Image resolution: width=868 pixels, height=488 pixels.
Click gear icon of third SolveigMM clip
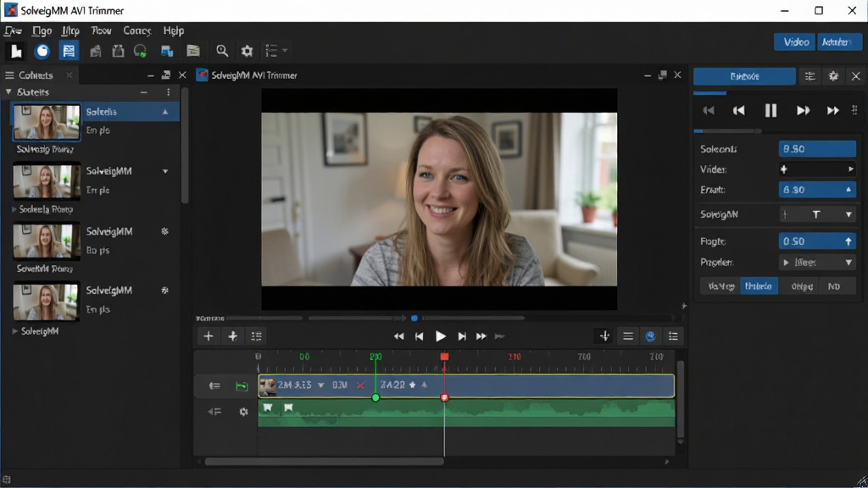tap(165, 231)
